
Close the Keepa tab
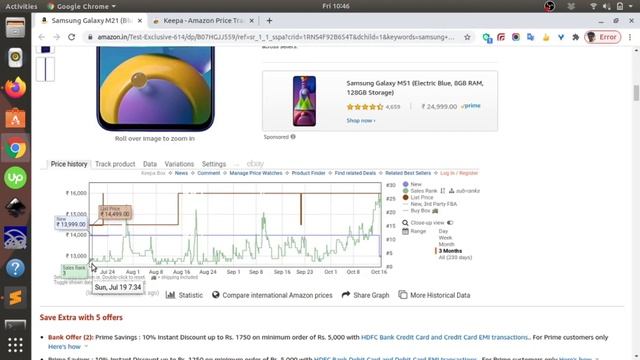pyautogui.click(x=251, y=20)
